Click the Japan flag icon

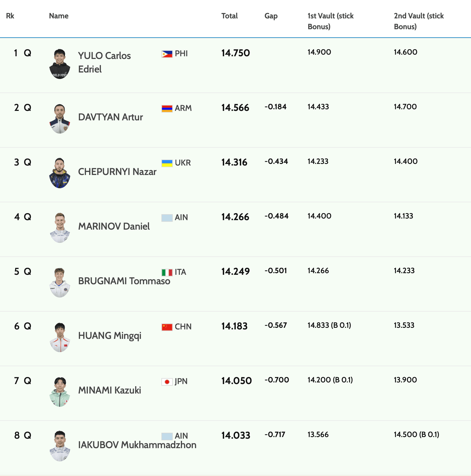coord(167,382)
